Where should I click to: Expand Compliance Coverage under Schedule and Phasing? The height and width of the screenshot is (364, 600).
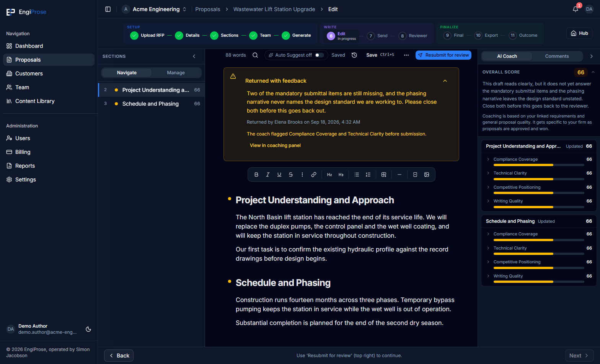click(488, 234)
